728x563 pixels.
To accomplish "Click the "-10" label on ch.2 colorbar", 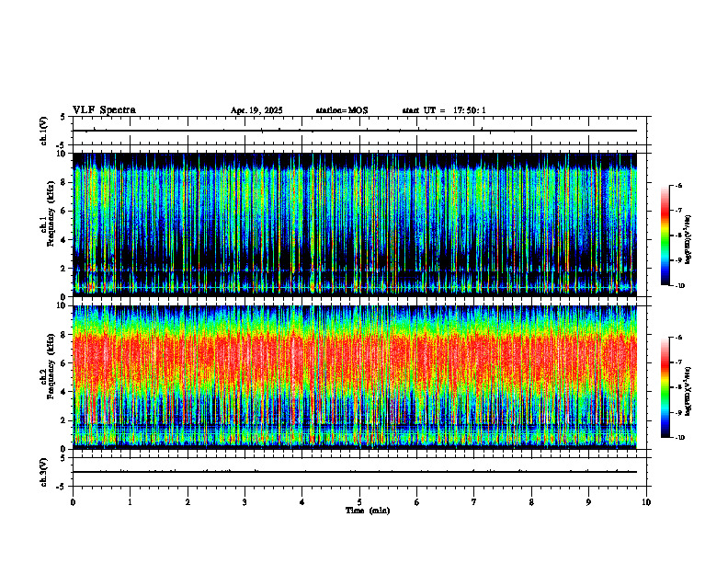I will point(679,438).
